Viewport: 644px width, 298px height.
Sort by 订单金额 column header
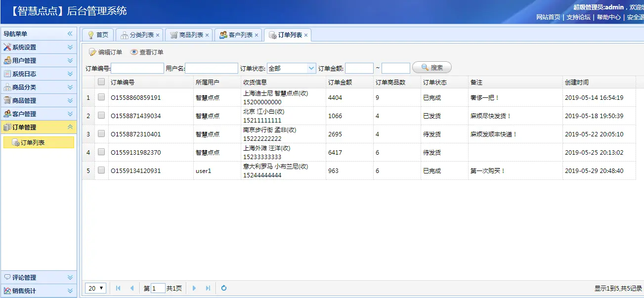[x=349, y=82]
